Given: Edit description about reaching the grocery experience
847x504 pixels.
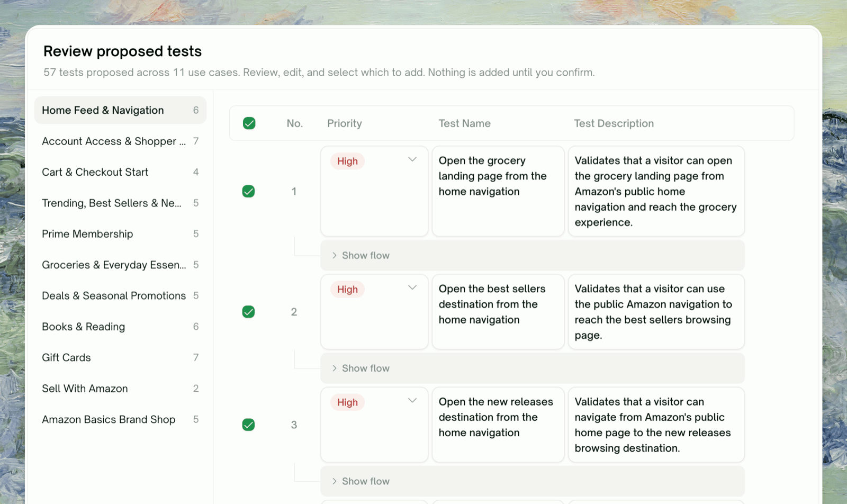Looking at the screenshot, I should click(656, 191).
